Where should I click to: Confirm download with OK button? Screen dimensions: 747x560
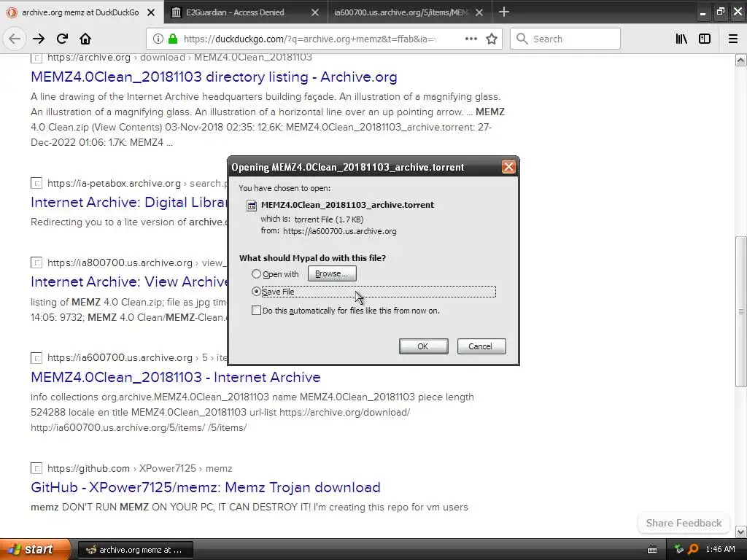pyautogui.click(x=423, y=346)
